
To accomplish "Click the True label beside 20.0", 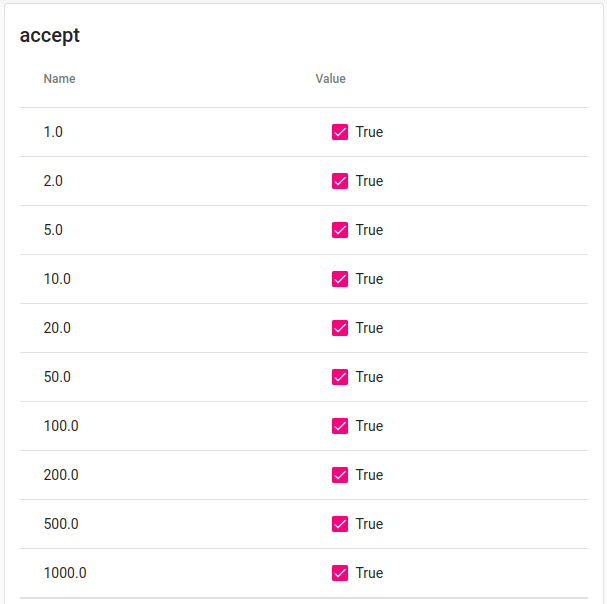I will tap(369, 328).
